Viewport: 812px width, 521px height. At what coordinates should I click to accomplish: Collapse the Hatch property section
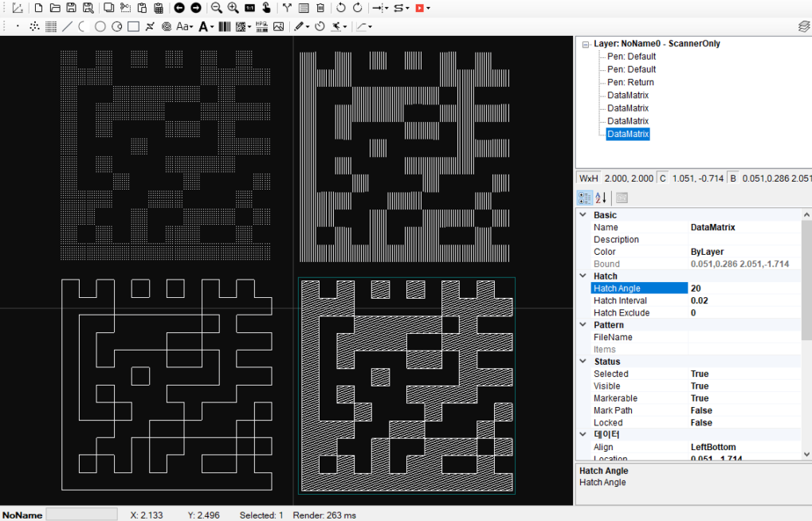pos(583,276)
